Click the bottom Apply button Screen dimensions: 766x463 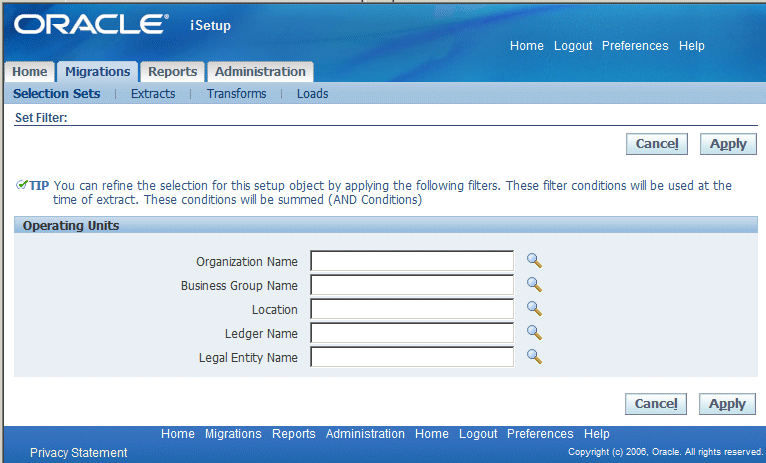[727, 404]
